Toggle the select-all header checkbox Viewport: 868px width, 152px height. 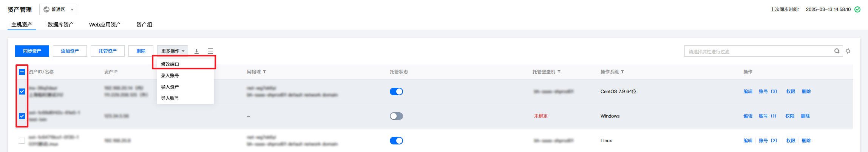pyautogui.click(x=22, y=72)
